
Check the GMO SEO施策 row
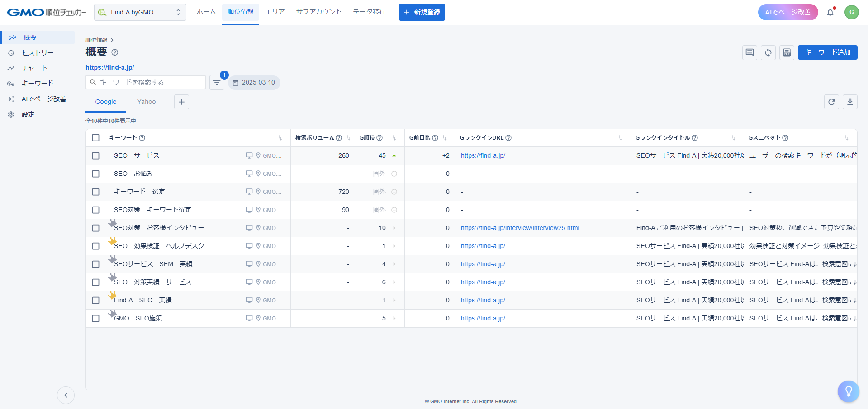tap(95, 318)
